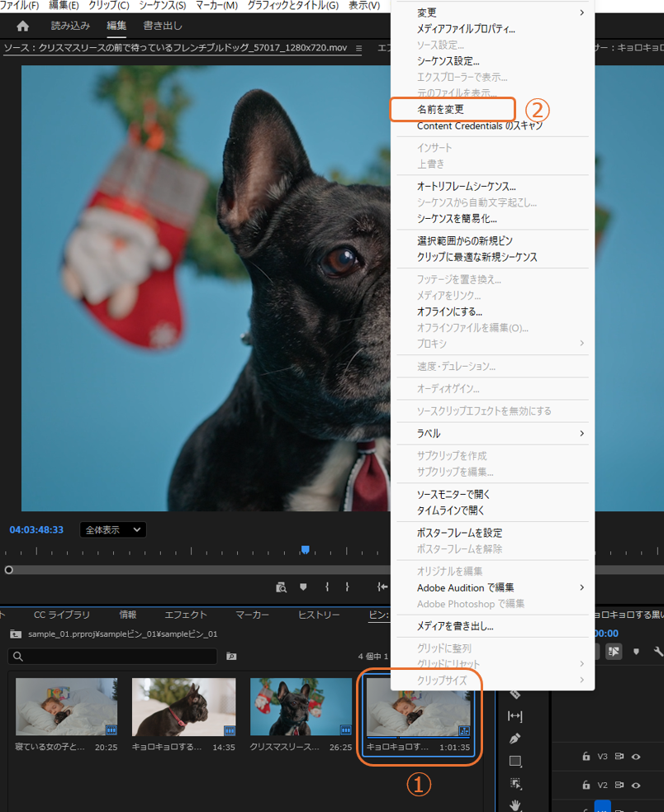The width and height of the screenshot is (664, 812).
Task: Click the blue playhead on source scrubber
Action: 305,549
